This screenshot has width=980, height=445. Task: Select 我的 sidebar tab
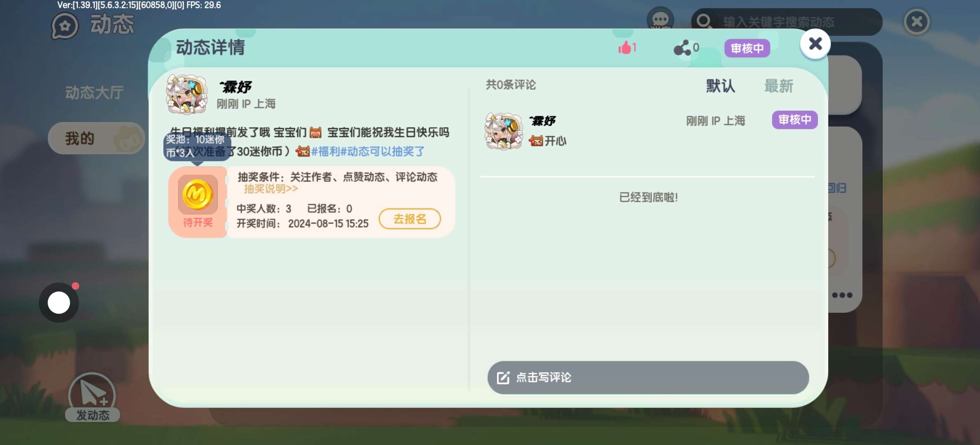click(x=96, y=138)
